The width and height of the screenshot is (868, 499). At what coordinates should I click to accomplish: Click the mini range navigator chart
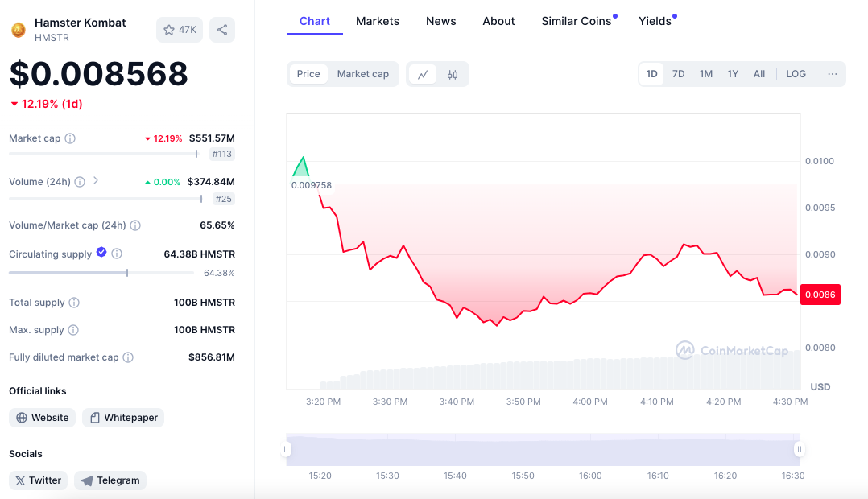tap(543, 449)
